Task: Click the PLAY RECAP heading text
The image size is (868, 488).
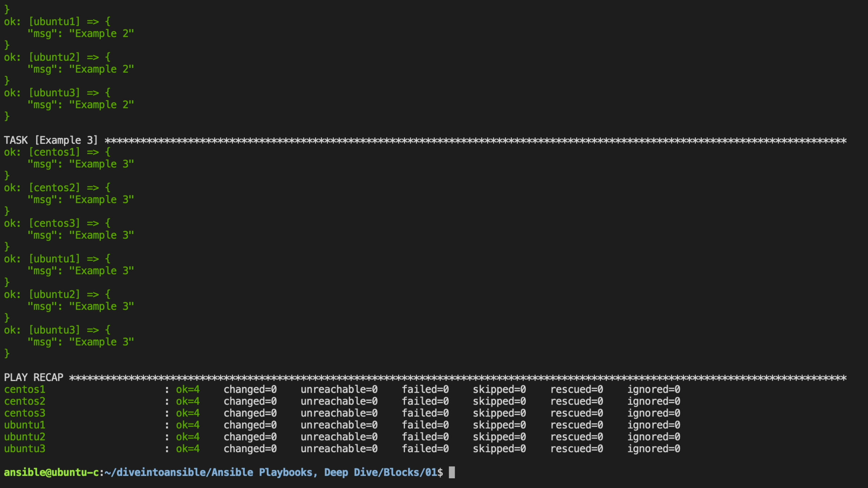Action: point(34,377)
